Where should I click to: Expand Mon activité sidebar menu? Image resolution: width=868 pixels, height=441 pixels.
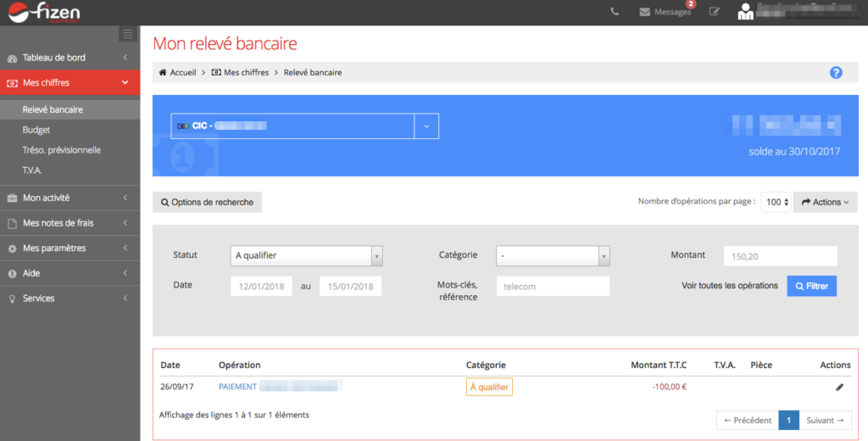(70, 198)
